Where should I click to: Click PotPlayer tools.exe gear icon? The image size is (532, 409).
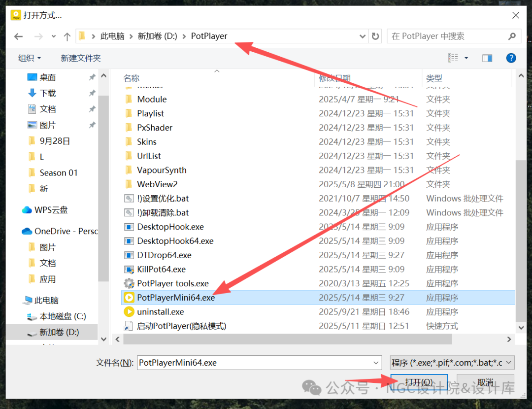click(x=129, y=283)
